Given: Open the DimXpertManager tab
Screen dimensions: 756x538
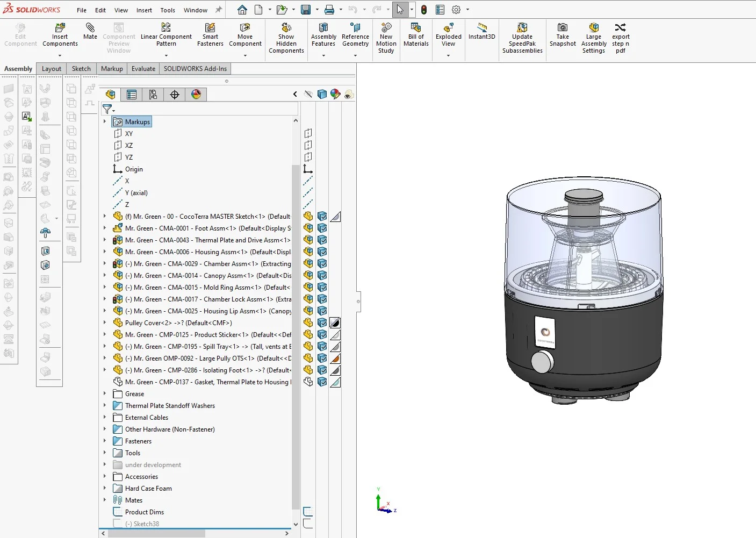Looking at the screenshot, I should [175, 95].
